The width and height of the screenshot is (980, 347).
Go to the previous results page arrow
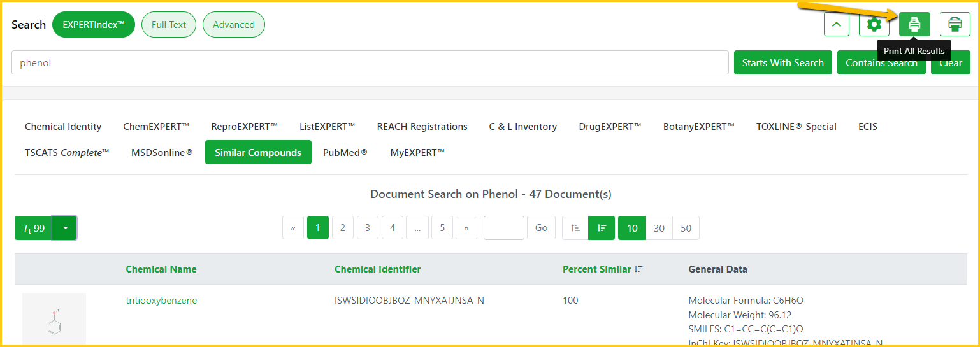click(293, 228)
